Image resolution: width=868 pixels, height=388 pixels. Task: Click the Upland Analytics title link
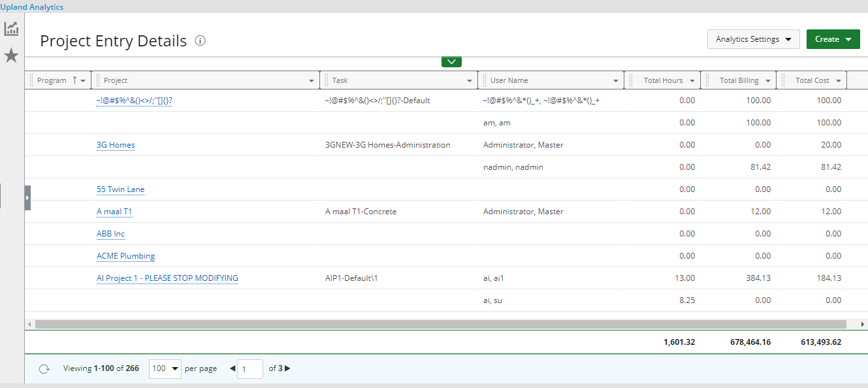point(32,7)
